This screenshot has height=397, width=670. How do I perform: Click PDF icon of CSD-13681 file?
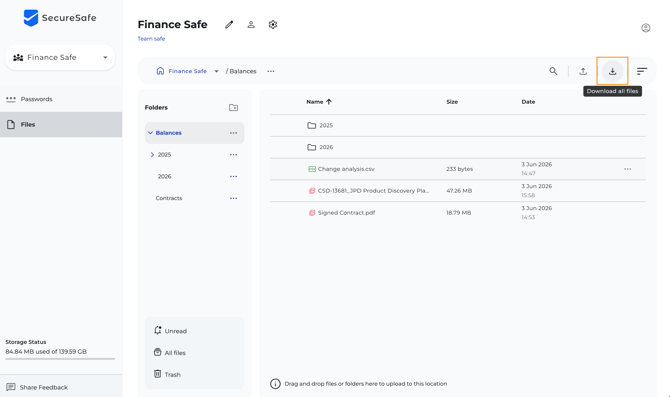click(x=312, y=191)
